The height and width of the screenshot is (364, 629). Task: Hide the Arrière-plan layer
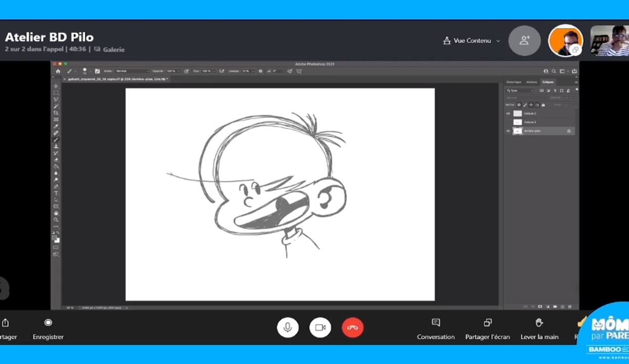click(508, 131)
